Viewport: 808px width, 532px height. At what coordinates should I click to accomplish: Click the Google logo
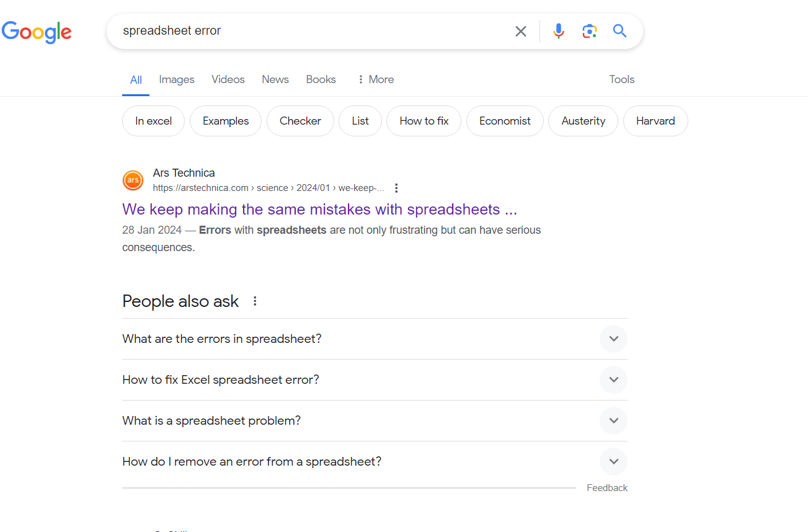37,32
